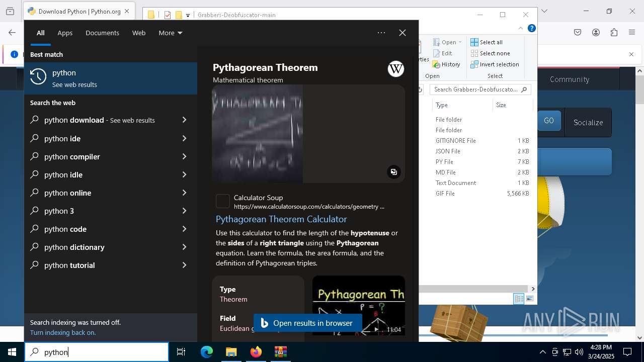
Task: Click History in Explorer ribbon
Action: (446, 64)
